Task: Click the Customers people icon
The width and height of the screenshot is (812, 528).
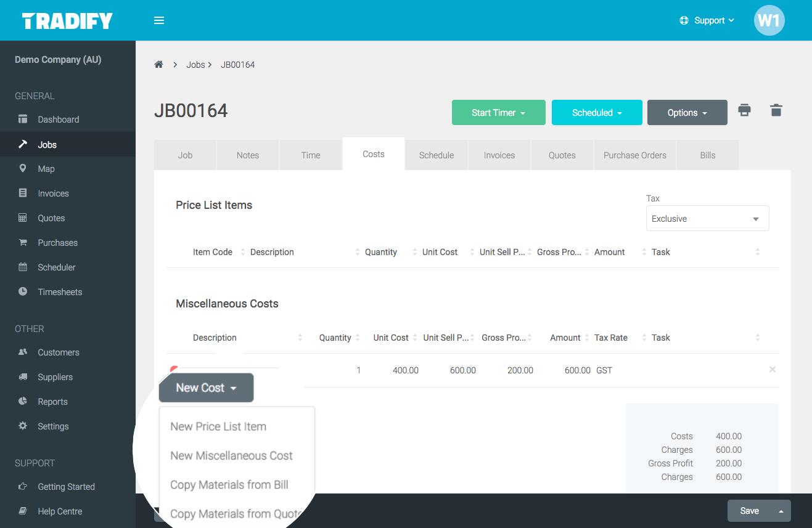Action: [23, 352]
